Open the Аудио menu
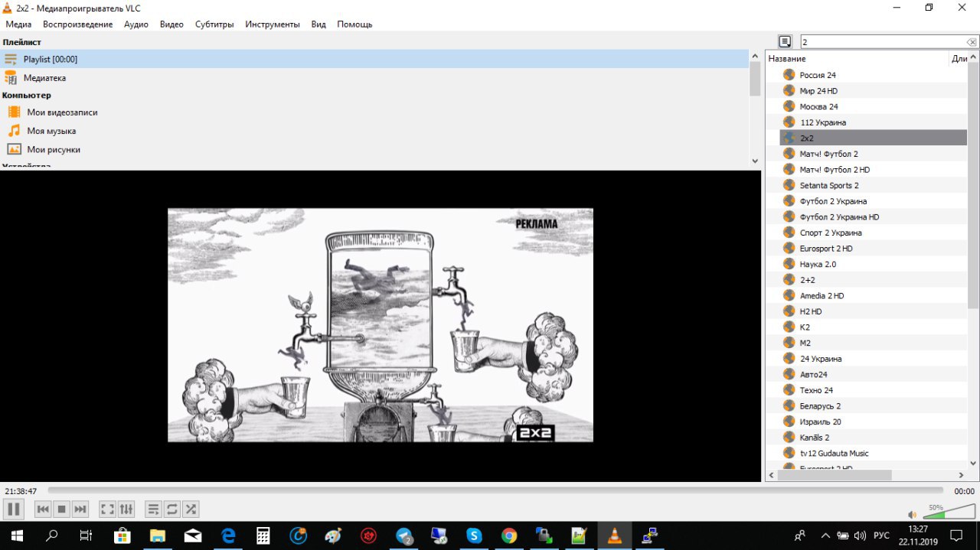 pyautogui.click(x=136, y=24)
